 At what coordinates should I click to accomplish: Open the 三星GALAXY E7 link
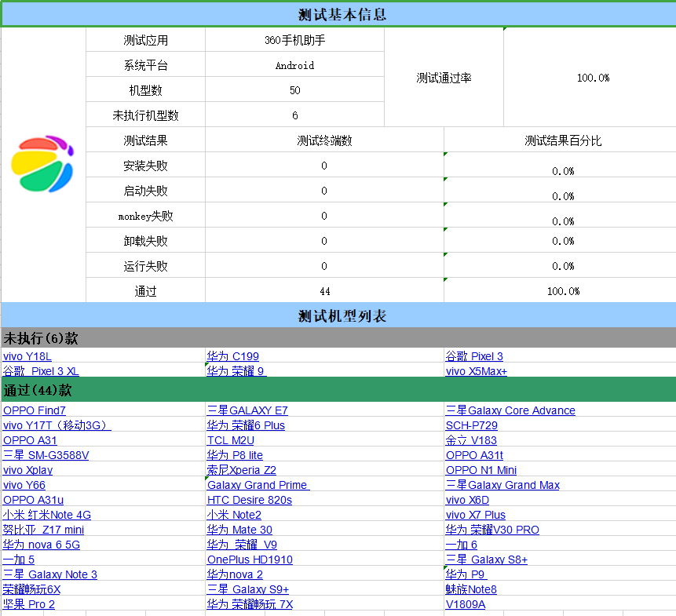click(247, 410)
